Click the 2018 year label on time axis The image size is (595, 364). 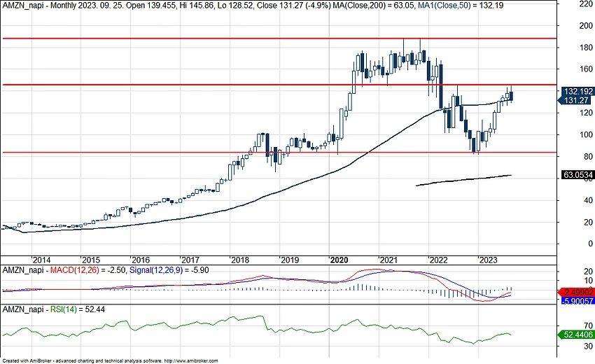(x=240, y=260)
